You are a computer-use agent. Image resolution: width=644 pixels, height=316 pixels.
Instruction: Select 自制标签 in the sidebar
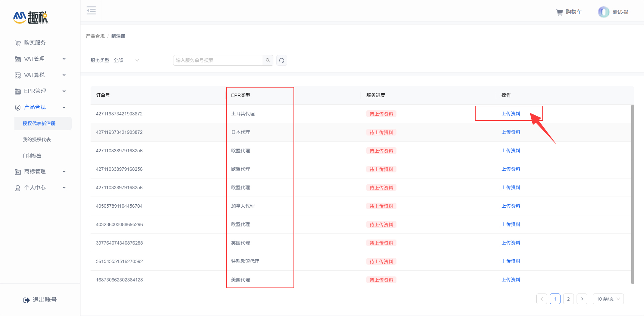[x=32, y=156]
